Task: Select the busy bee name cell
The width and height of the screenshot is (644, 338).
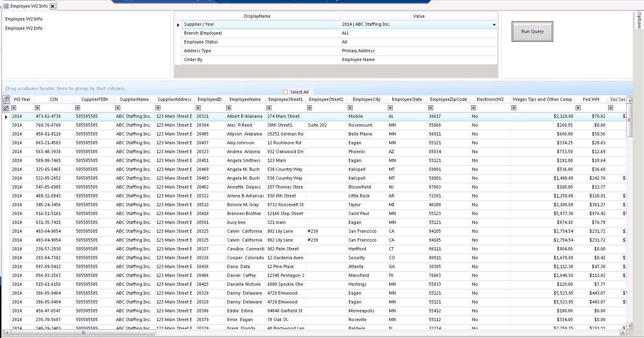Action: pyautogui.click(x=245, y=222)
